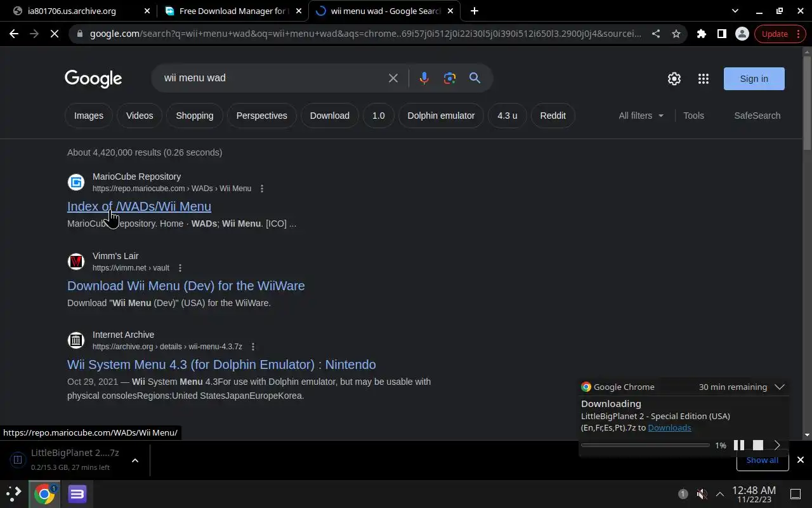Open the extensions puzzle icon
Viewport: 812px width, 508px height.
click(702, 34)
